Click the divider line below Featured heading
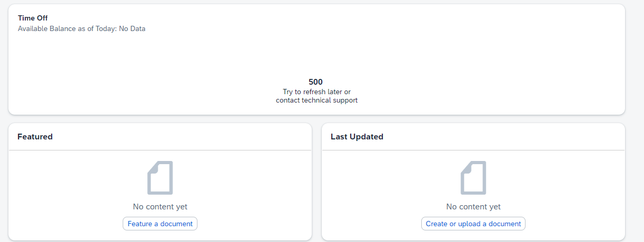 [160, 150]
